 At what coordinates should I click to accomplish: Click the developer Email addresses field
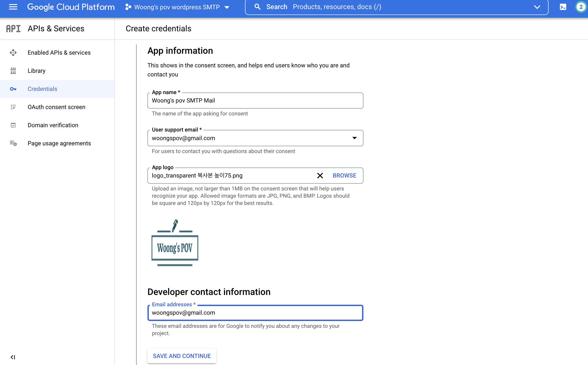tap(255, 313)
